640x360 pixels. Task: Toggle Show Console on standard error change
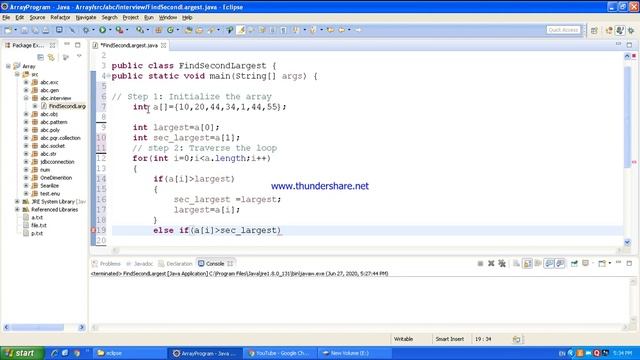tap(560, 264)
